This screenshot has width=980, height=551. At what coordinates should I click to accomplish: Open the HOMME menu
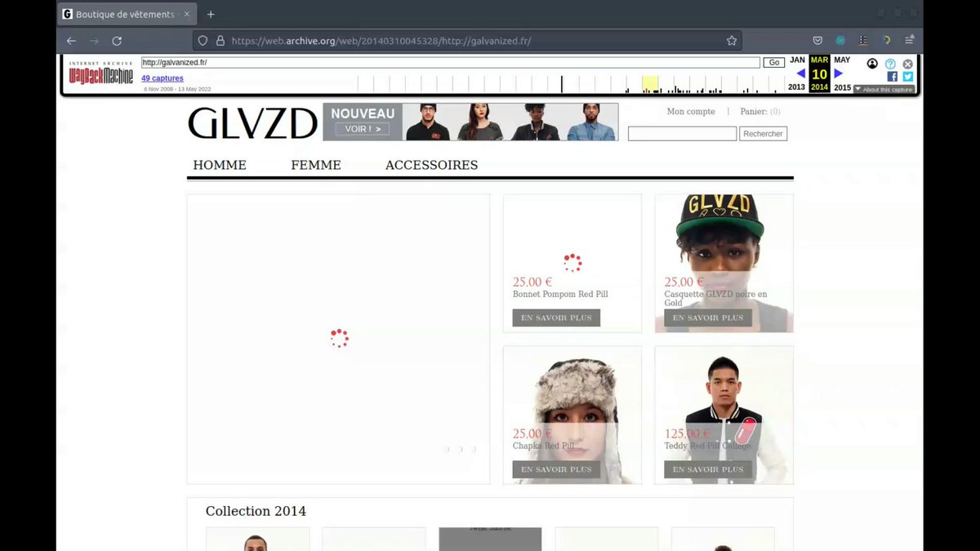click(x=220, y=165)
